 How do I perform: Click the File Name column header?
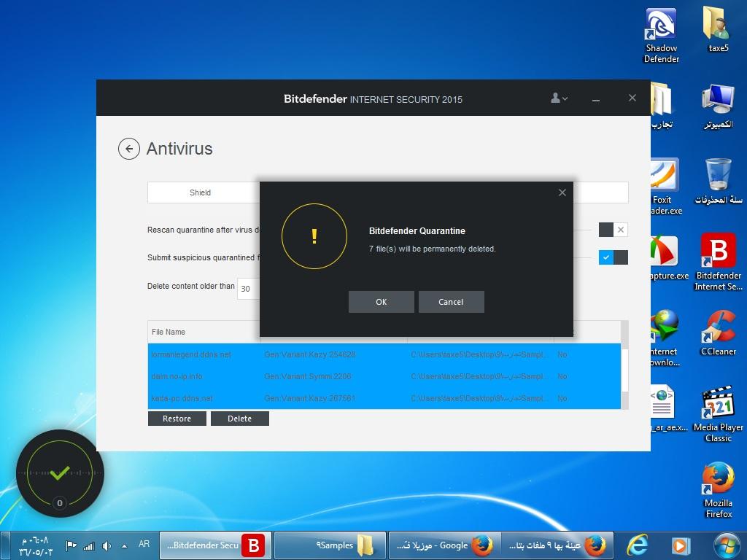point(204,332)
